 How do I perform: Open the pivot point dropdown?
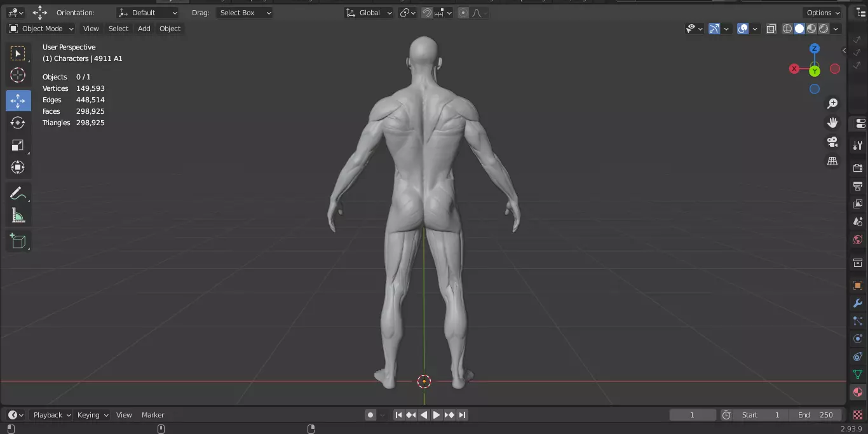point(407,13)
